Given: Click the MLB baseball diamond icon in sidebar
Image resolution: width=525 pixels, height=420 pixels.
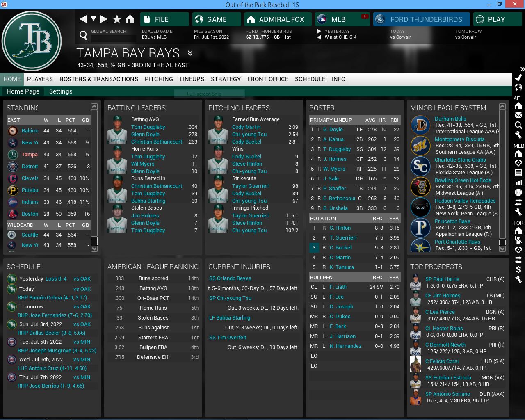Looking at the screenshot, I should [x=518, y=163].
